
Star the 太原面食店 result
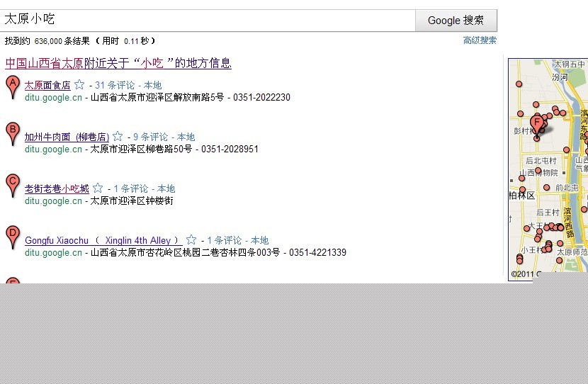79,84
